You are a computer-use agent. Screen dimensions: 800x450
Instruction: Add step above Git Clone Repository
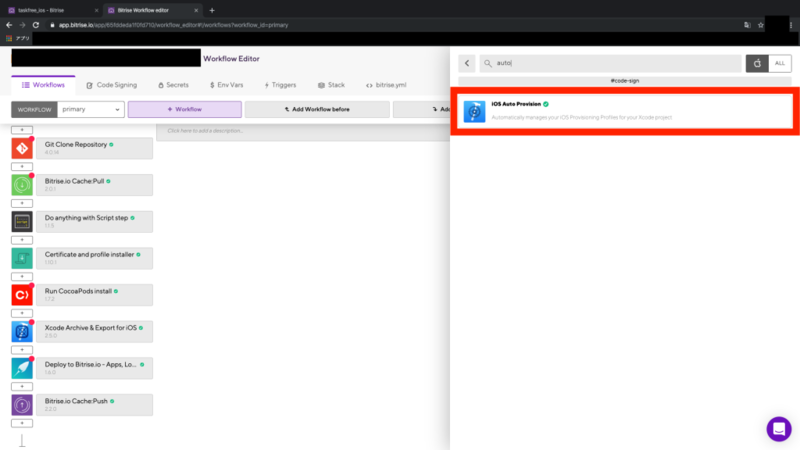click(22, 130)
